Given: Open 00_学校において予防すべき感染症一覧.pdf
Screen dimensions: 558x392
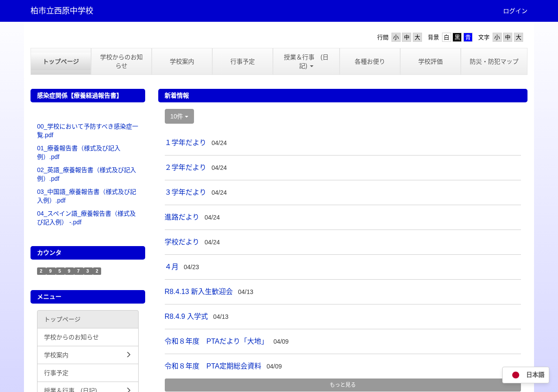Looking at the screenshot, I should pos(88,131).
